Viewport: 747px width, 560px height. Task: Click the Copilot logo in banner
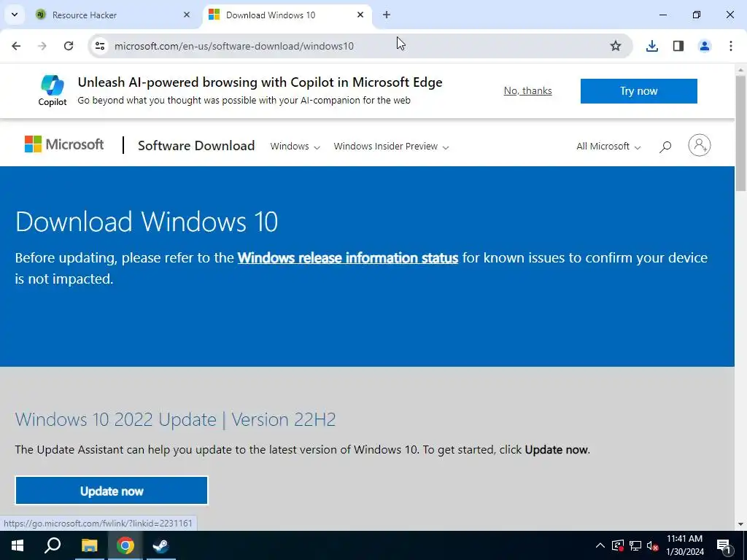coord(53,90)
